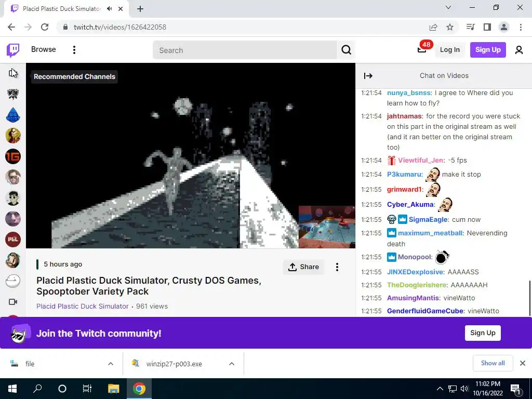The width and height of the screenshot is (532, 399).
Task: Open the Big Moist channel avatar
Action: [13, 115]
